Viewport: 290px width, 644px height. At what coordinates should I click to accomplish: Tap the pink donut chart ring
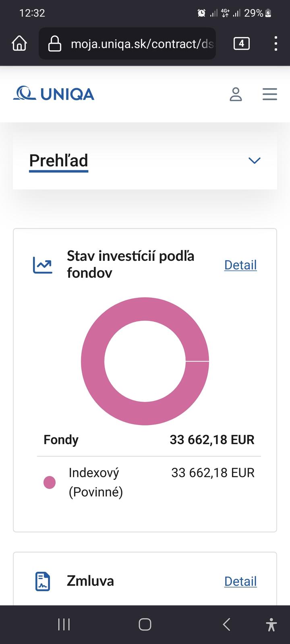click(x=93, y=361)
